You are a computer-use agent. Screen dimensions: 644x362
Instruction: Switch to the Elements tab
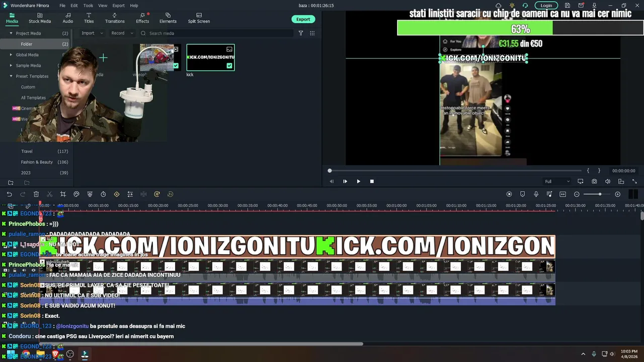[168, 18]
